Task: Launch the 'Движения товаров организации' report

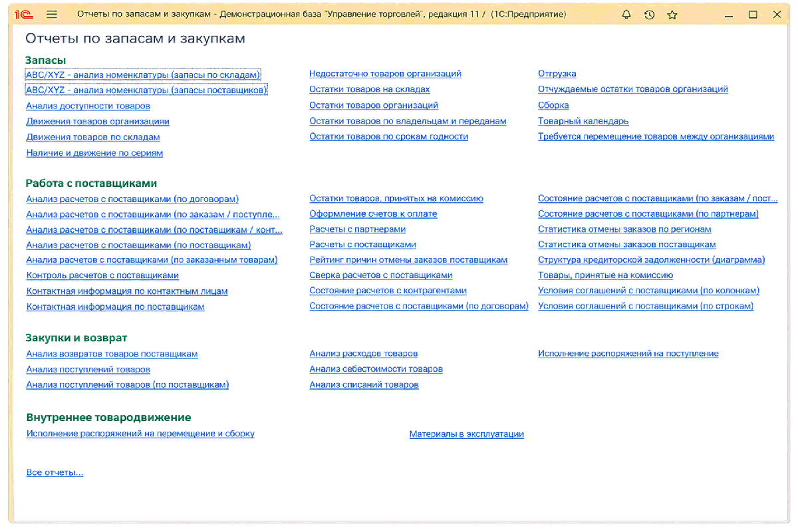Action: pos(98,122)
